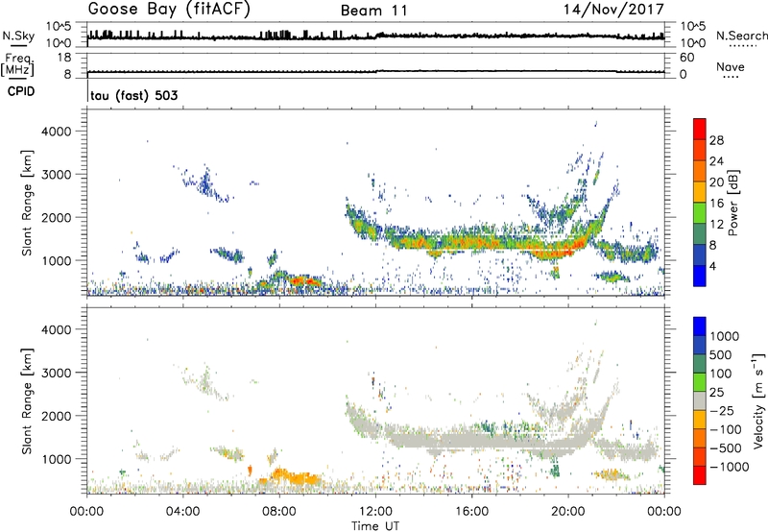Click the date "14/Nov/2017" in the header

pyautogui.click(x=613, y=10)
